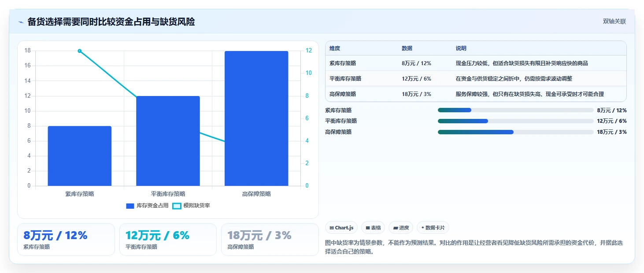
Task: Click the description starting 服务保障较强
Action: (530, 94)
